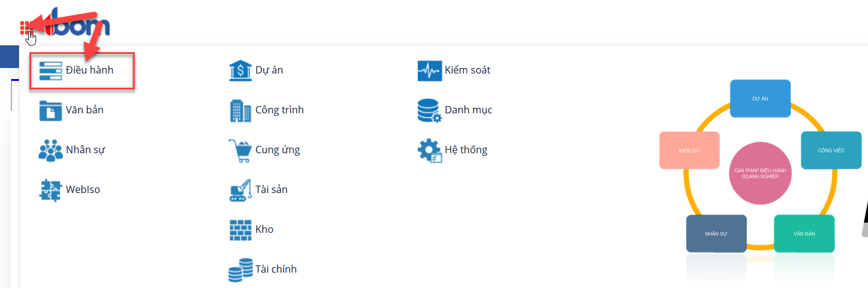
Task: Open the WebIso puzzle icon
Action: coord(50,189)
